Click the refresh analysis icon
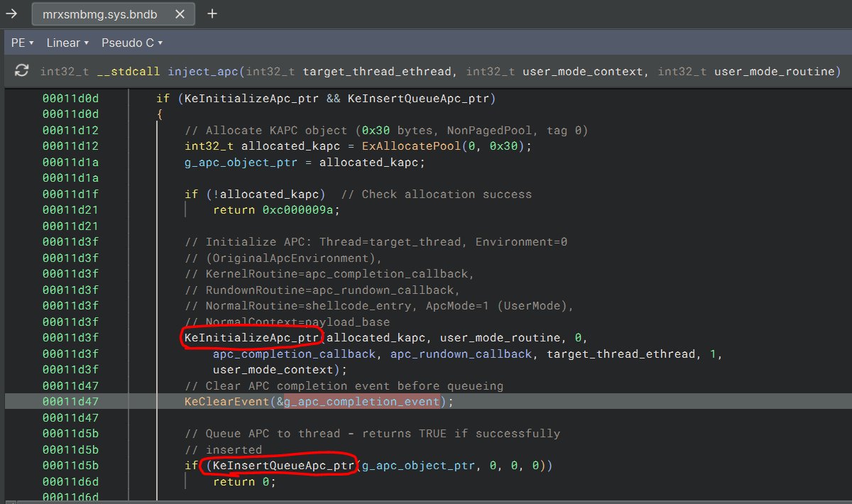Image resolution: width=852 pixels, height=504 pixels. click(22, 70)
